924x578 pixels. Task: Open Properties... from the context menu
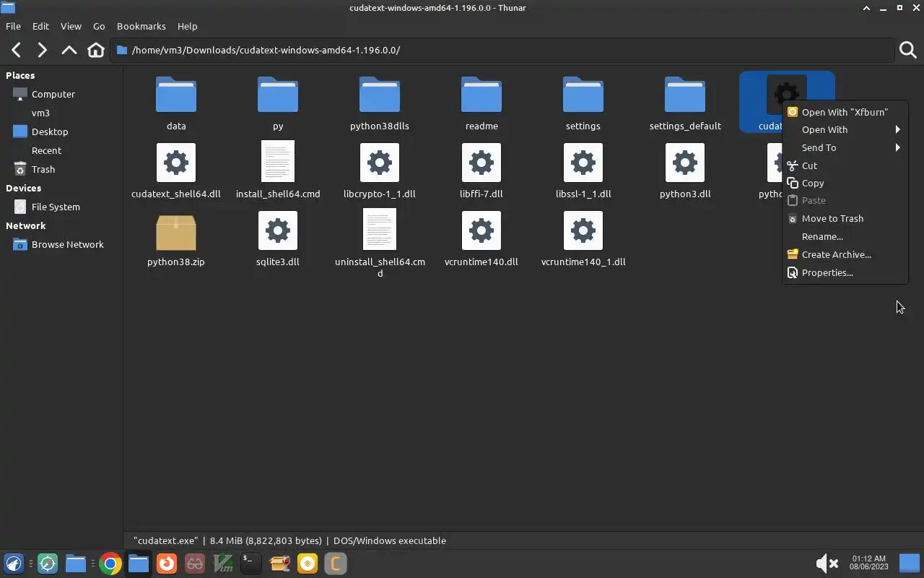point(845,272)
